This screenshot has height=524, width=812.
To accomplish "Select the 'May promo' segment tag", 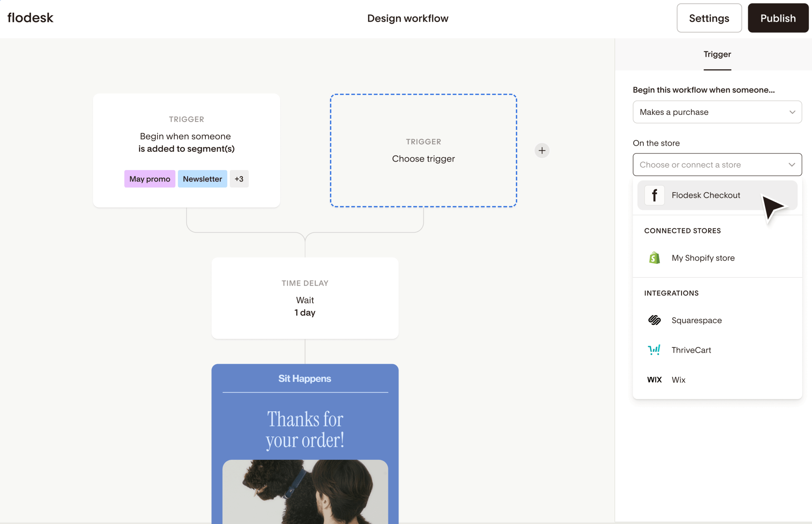I will (x=150, y=179).
